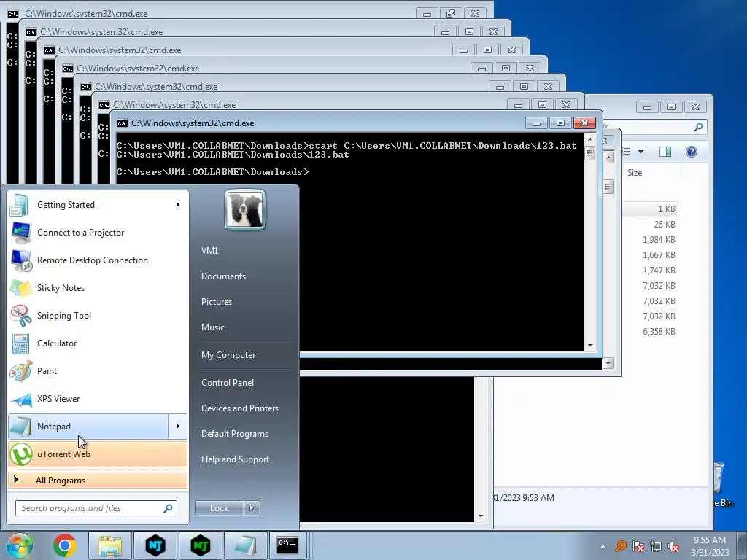The image size is (747, 560).
Task: Open Control Panel
Action: 228,382
